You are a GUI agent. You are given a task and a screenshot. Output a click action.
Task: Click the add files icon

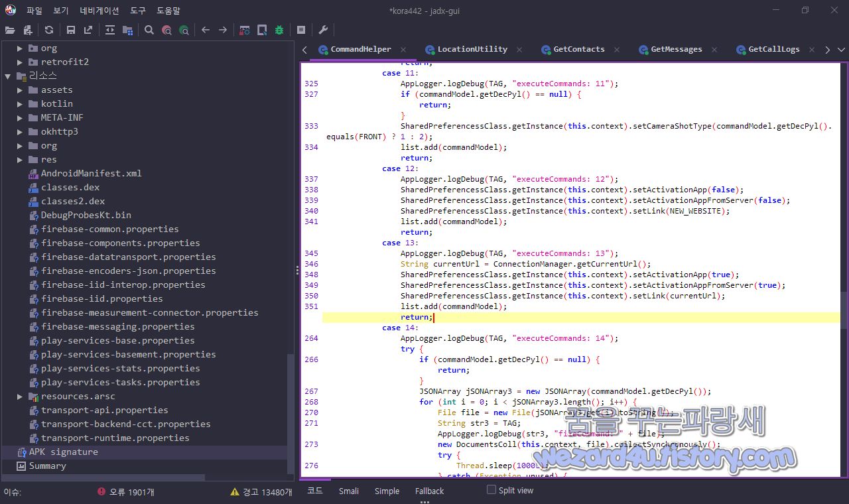coord(28,30)
